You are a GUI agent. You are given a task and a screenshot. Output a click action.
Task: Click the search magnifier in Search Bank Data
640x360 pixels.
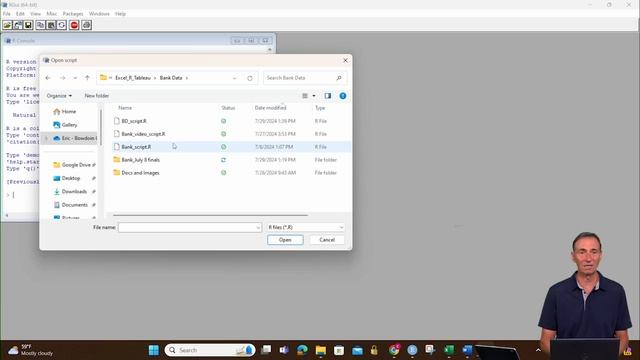(338, 78)
